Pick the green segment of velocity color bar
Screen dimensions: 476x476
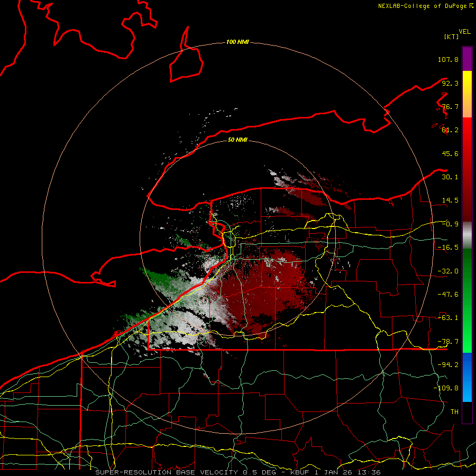(467, 300)
